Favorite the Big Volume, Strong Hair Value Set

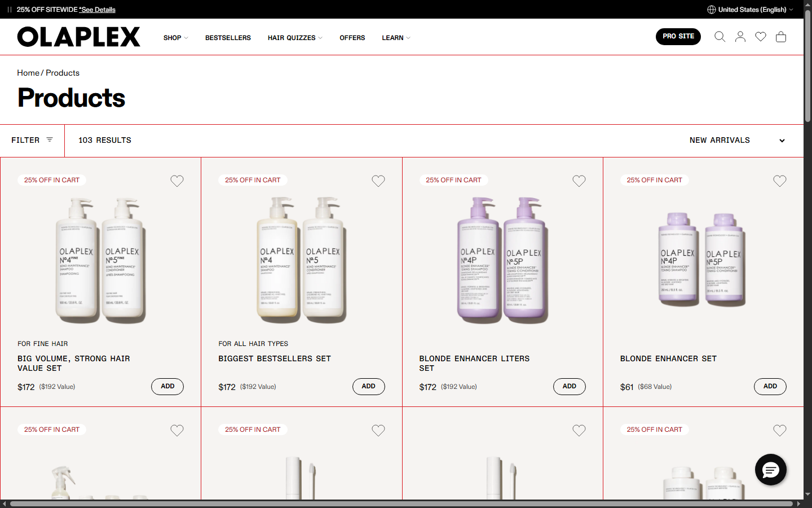click(x=177, y=181)
